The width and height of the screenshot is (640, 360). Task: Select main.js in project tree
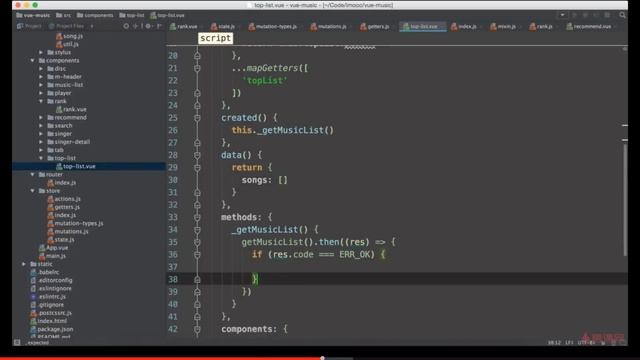point(53,256)
